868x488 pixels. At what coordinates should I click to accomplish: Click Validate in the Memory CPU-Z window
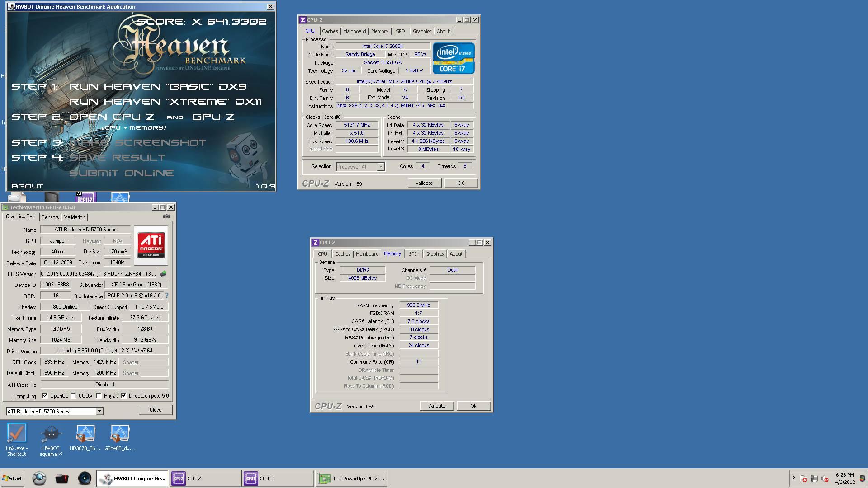[437, 406]
